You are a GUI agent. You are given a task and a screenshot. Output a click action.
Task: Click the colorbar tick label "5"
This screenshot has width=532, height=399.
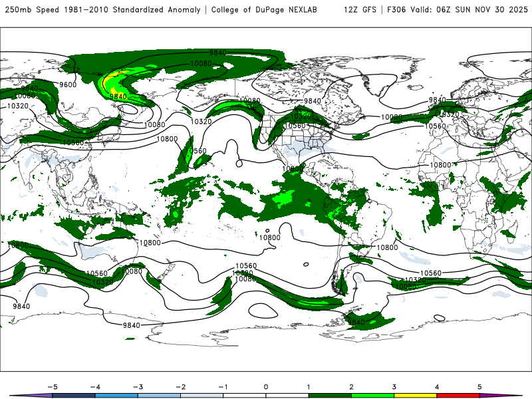point(479,387)
